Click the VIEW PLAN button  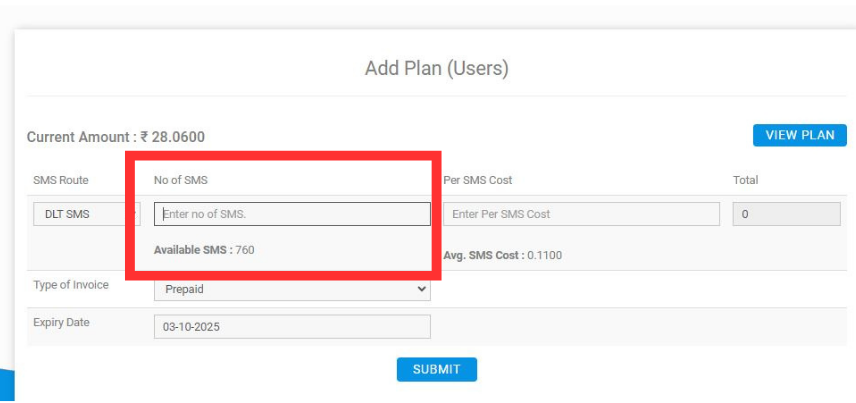tap(799, 135)
